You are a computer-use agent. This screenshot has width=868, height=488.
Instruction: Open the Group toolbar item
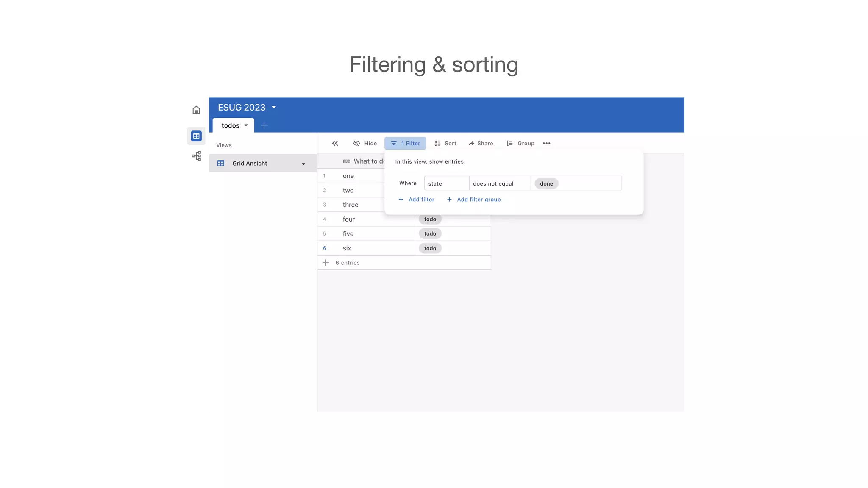(520, 143)
